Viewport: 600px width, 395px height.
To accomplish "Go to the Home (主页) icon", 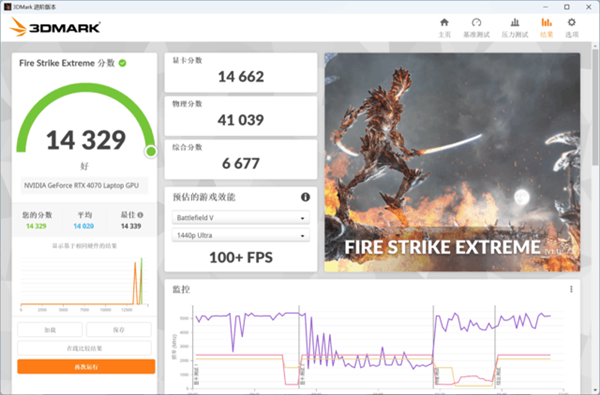I will tap(444, 23).
